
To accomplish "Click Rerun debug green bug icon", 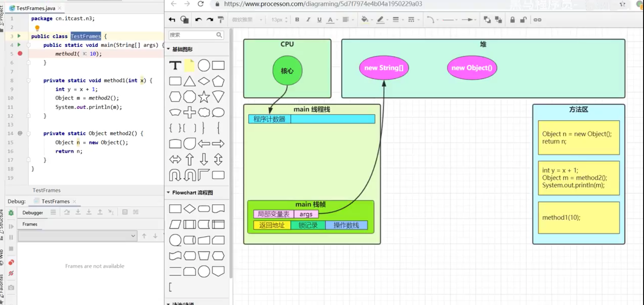I will 11,212.
